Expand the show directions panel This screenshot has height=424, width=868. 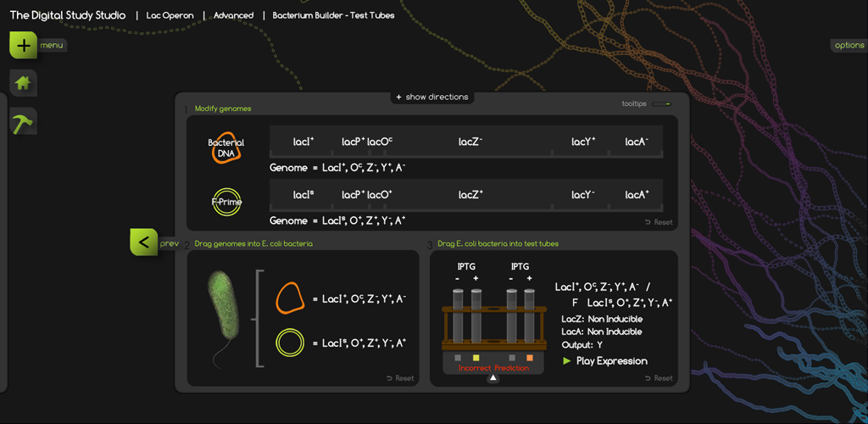click(x=431, y=98)
